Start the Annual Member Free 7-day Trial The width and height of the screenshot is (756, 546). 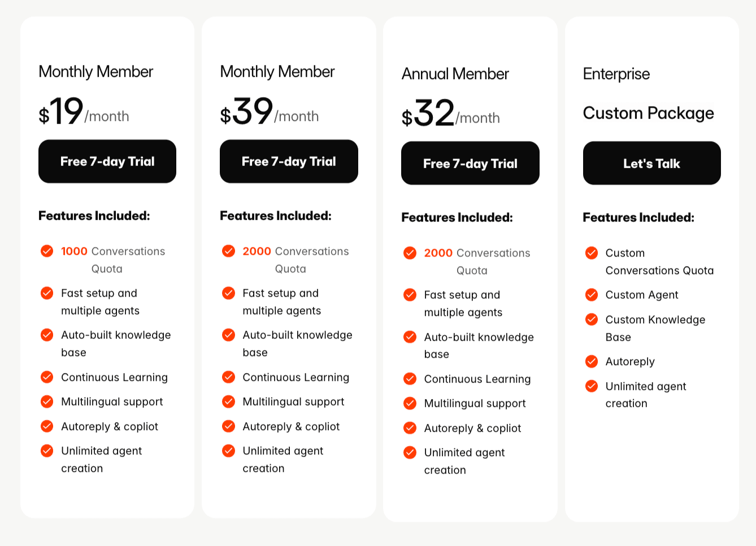pyautogui.click(x=470, y=163)
